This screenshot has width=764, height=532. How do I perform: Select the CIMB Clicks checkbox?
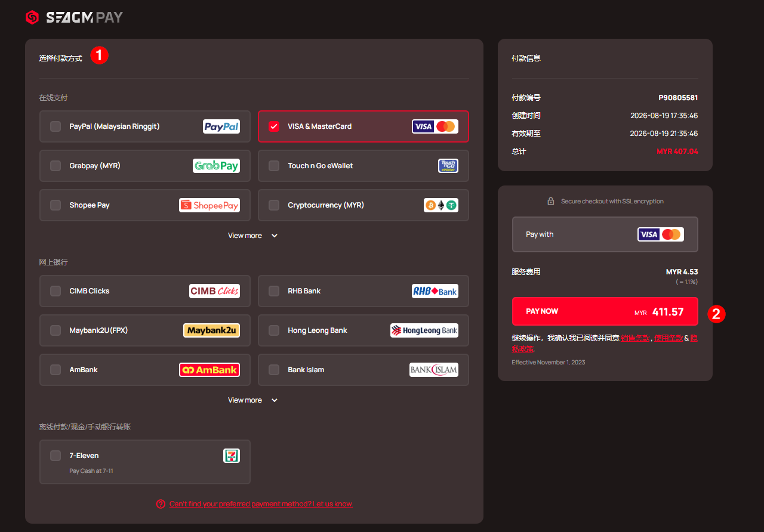coord(56,291)
